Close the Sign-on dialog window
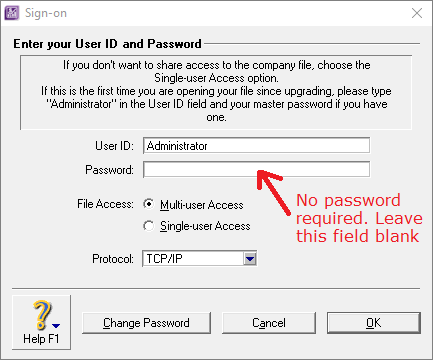The height and width of the screenshot is (360, 433). tap(417, 13)
